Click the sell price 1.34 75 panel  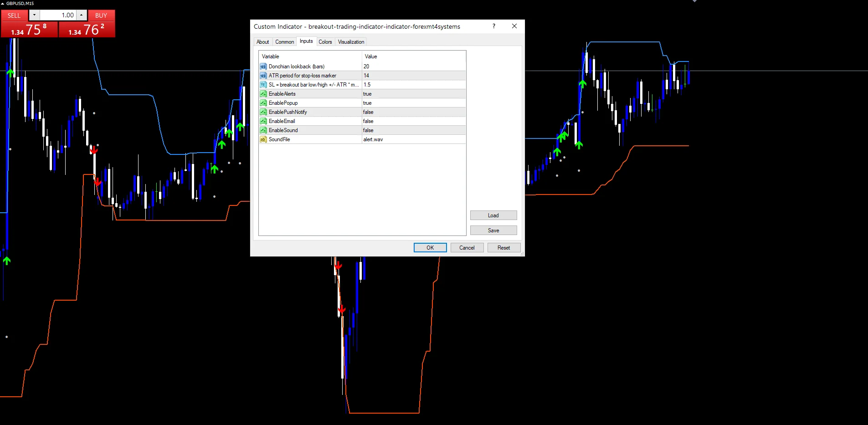pos(29,30)
